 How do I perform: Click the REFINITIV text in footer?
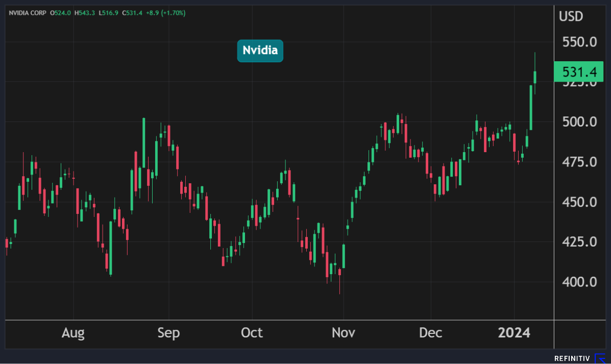click(x=573, y=358)
